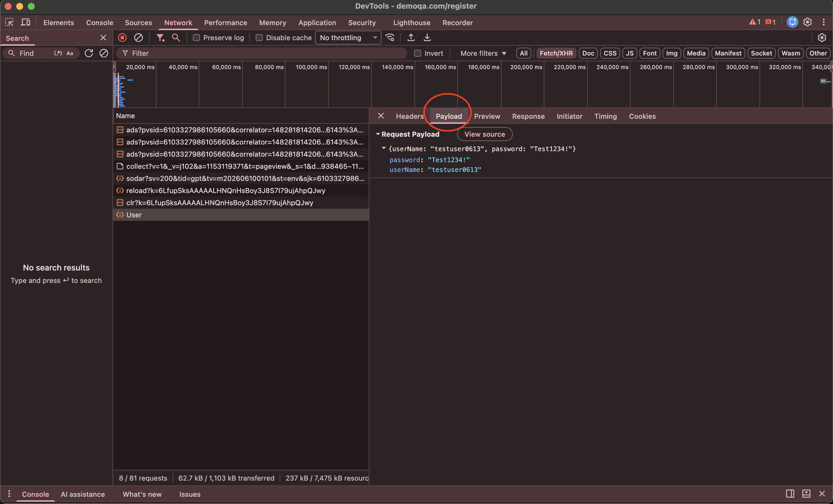This screenshot has height=504, width=833.
Task: Open the AI assistance drawer tab
Action: click(x=82, y=494)
